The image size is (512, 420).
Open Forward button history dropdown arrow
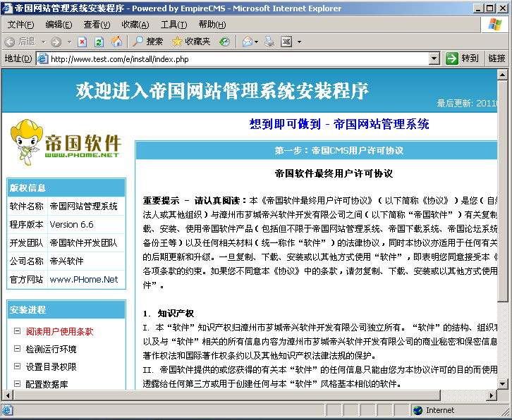(x=69, y=42)
